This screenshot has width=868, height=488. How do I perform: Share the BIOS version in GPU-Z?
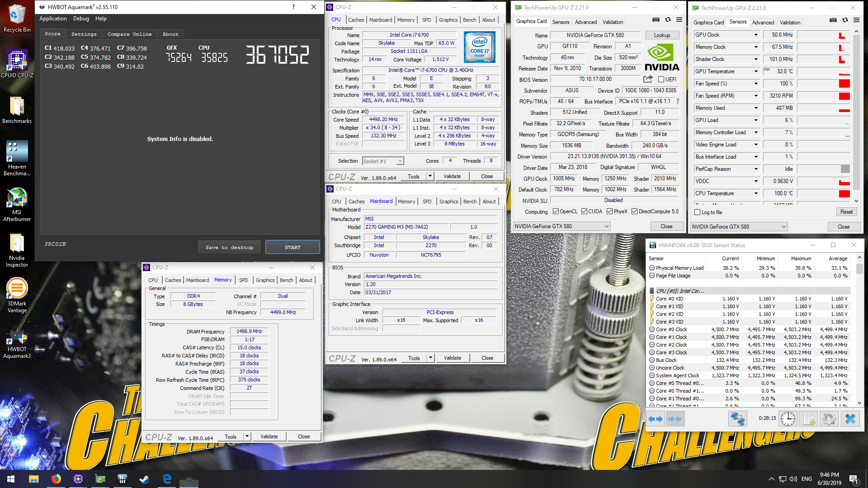coord(648,79)
